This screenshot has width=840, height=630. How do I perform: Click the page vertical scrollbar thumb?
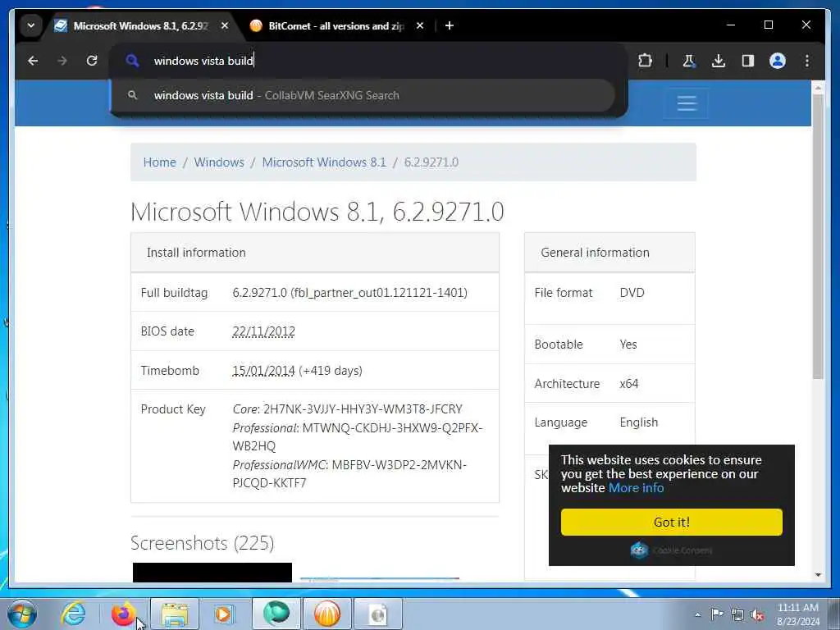coord(818,236)
